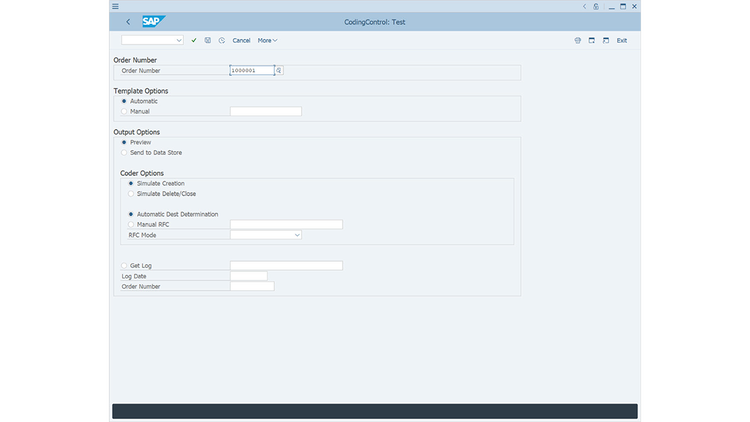
Task: Select Get Log radio button
Action: [124, 266]
